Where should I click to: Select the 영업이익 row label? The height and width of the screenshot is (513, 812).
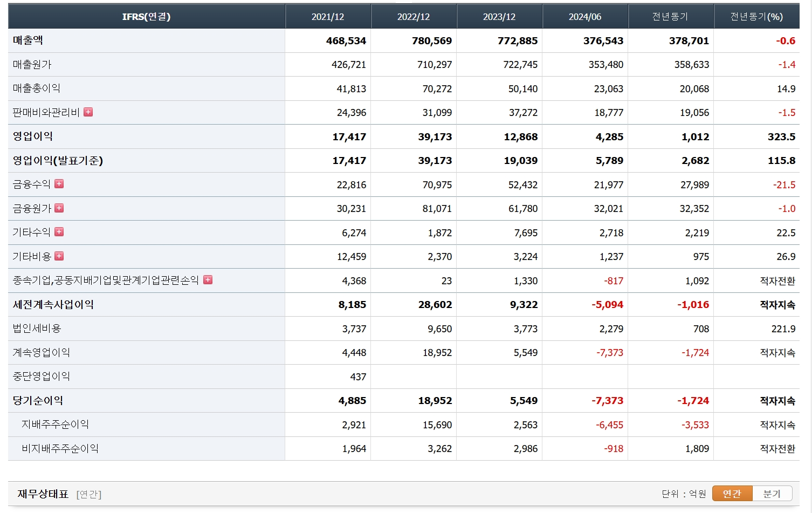[33, 136]
